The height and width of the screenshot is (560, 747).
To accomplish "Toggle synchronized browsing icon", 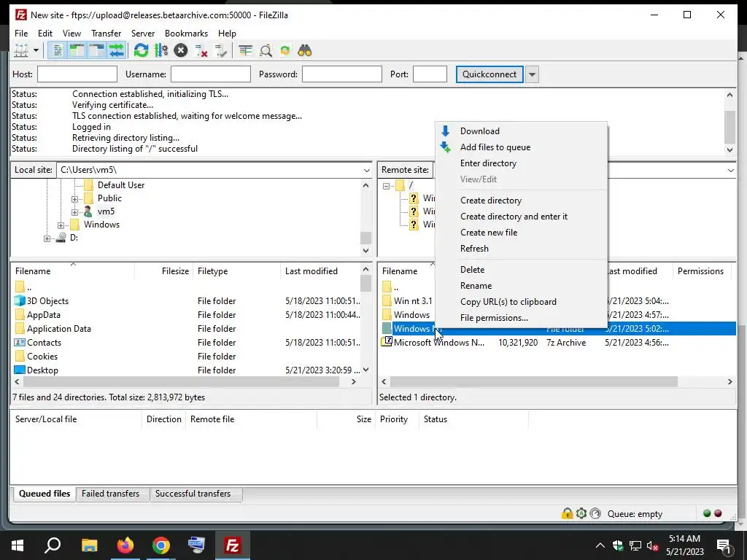I will tap(285, 50).
